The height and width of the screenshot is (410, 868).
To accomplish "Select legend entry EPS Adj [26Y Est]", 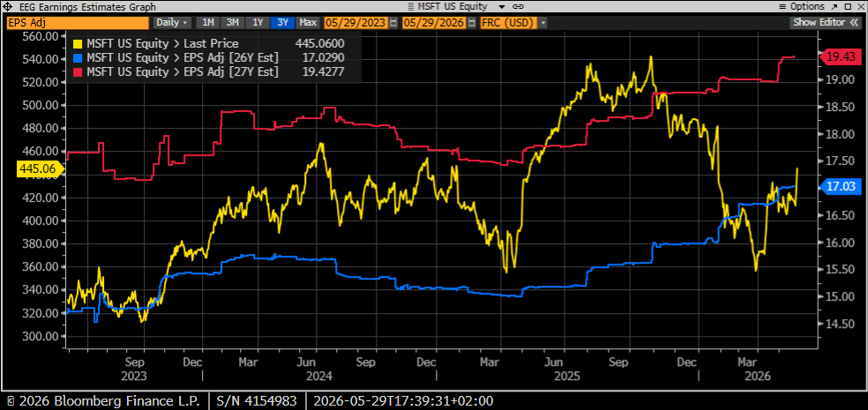I will (x=182, y=57).
